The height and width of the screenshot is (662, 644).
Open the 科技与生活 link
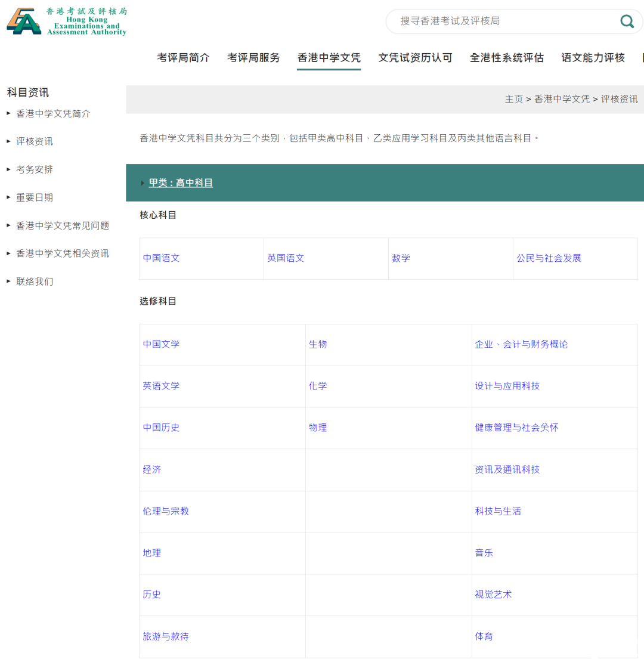point(498,511)
